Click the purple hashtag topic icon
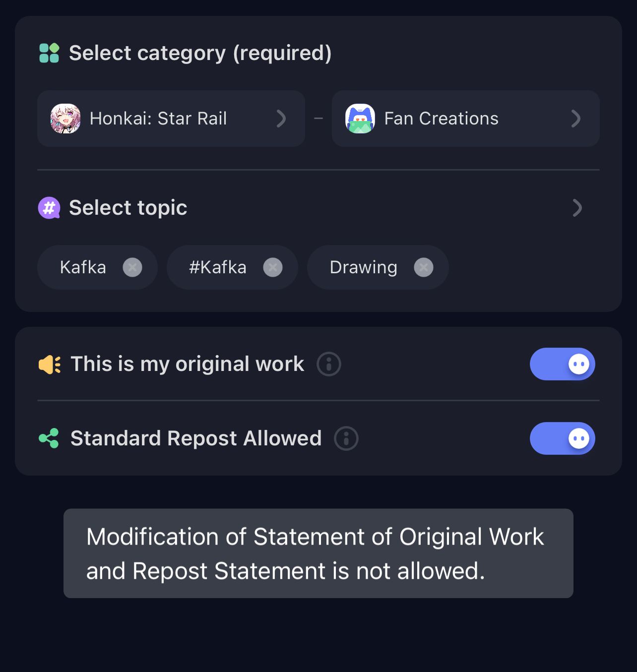Viewport: 637px width, 672px height. (x=49, y=208)
